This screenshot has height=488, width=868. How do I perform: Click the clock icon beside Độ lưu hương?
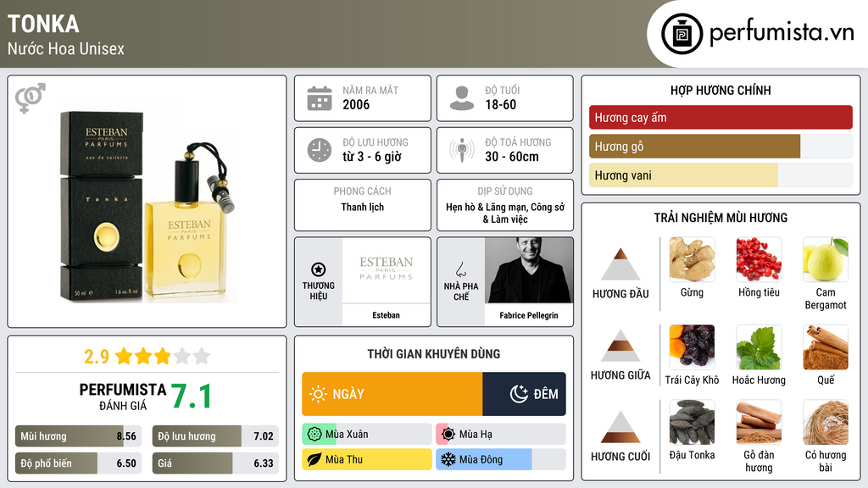coord(320,150)
